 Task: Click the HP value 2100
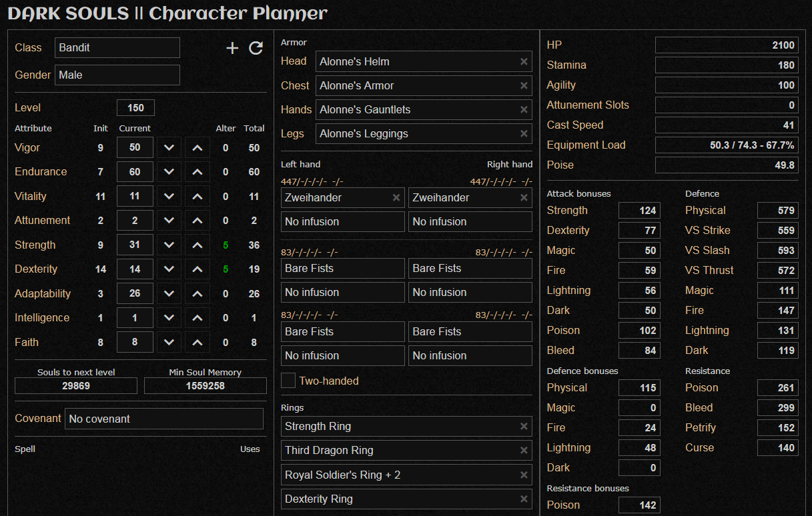click(727, 45)
